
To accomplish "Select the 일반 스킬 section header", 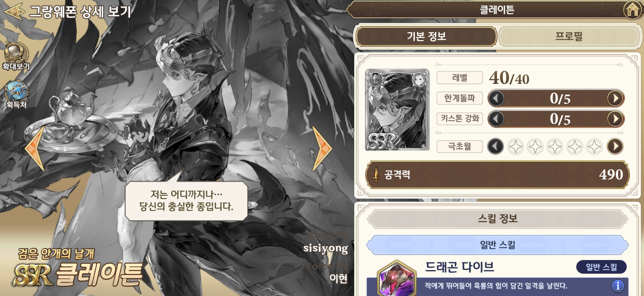I will [498, 245].
